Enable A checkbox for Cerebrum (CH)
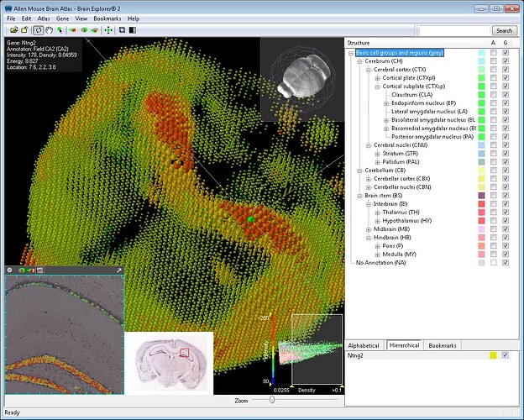Image resolution: width=524 pixels, height=420 pixels. (493, 61)
